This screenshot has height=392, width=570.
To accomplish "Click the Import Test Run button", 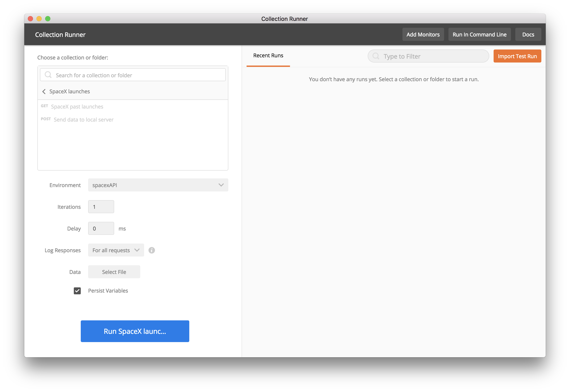I will coord(517,56).
